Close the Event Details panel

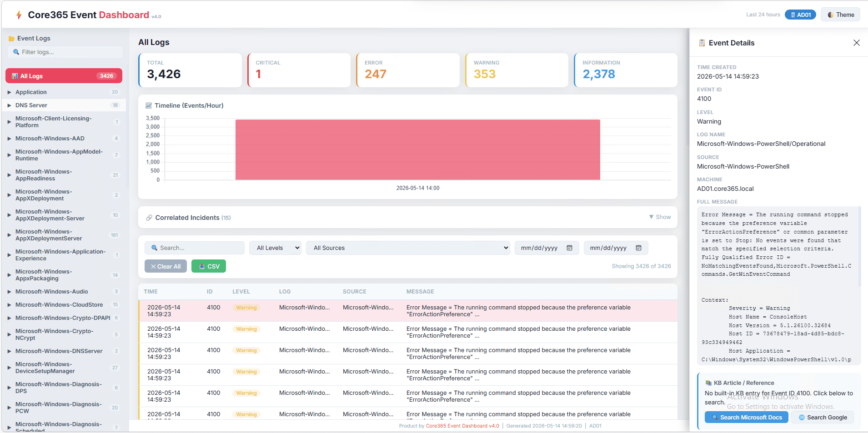(x=857, y=43)
